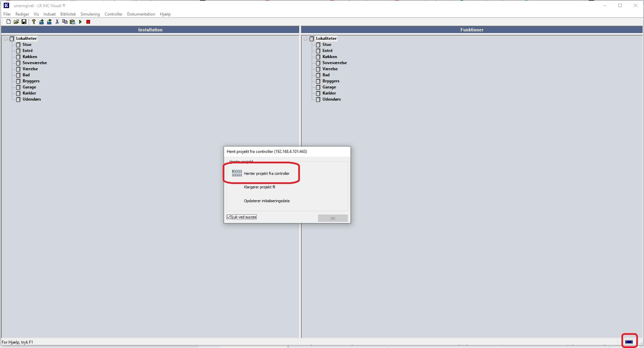This screenshot has width=644, height=348.
Task: Click the green up-arrow controller icon
Action: point(41,22)
